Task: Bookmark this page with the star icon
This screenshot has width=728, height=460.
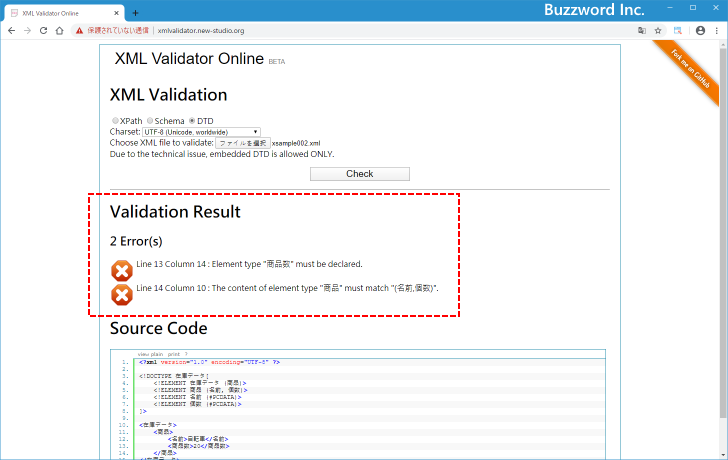Action: tap(658, 31)
